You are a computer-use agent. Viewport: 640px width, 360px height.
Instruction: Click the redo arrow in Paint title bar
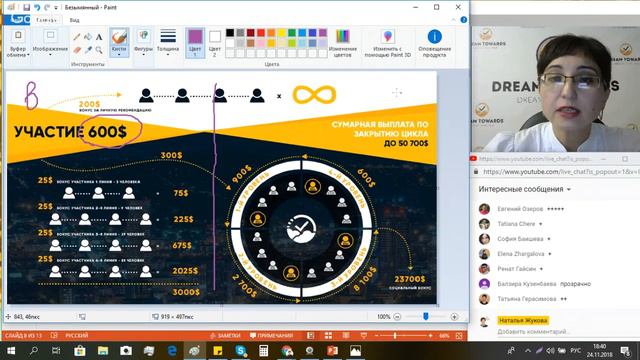point(47,7)
